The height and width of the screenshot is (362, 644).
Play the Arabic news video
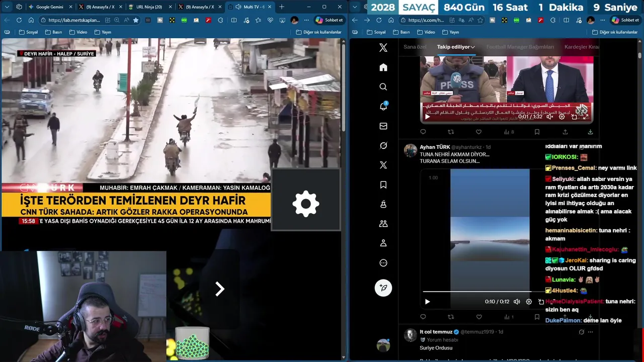pos(427,117)
